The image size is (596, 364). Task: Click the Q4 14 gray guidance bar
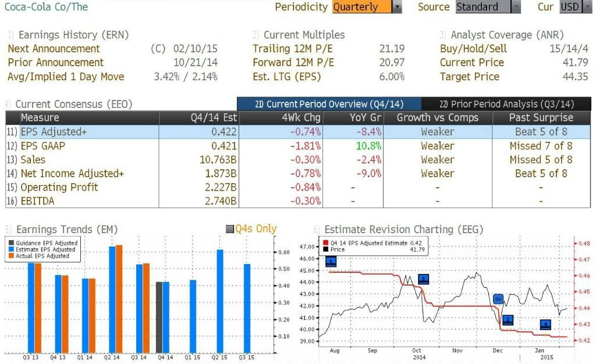(159, 317)
